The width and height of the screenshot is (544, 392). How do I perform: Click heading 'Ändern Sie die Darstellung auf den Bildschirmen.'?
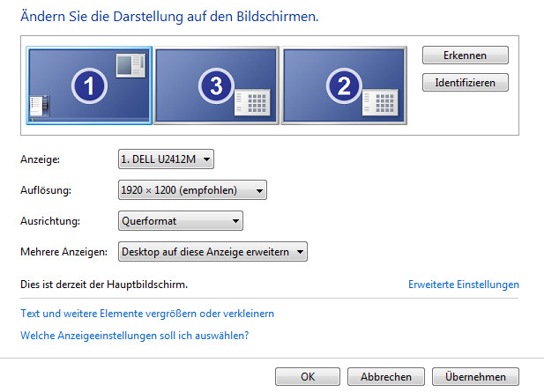pos(169,16)
